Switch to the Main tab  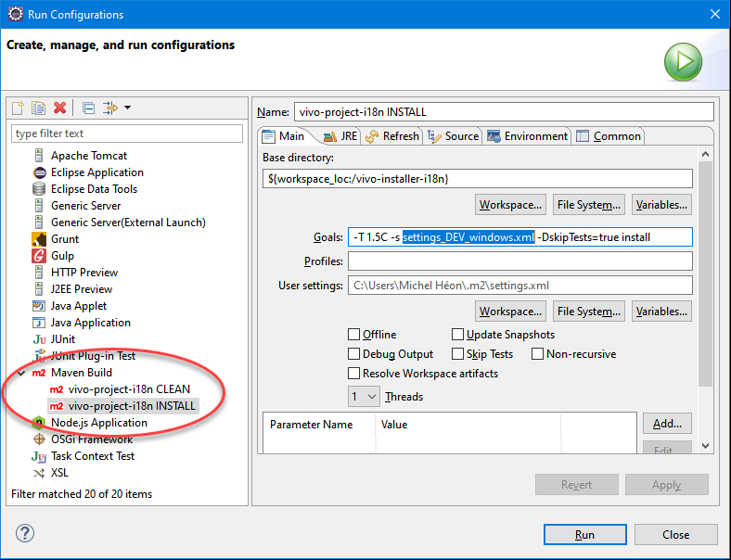(x=284, y=136)
